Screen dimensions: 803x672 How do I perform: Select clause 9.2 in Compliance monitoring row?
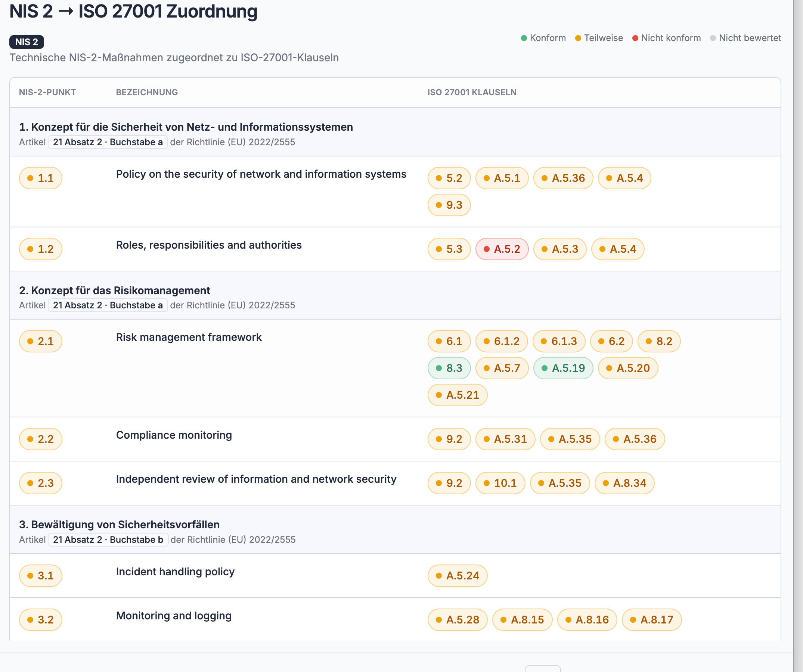point(449,439)
